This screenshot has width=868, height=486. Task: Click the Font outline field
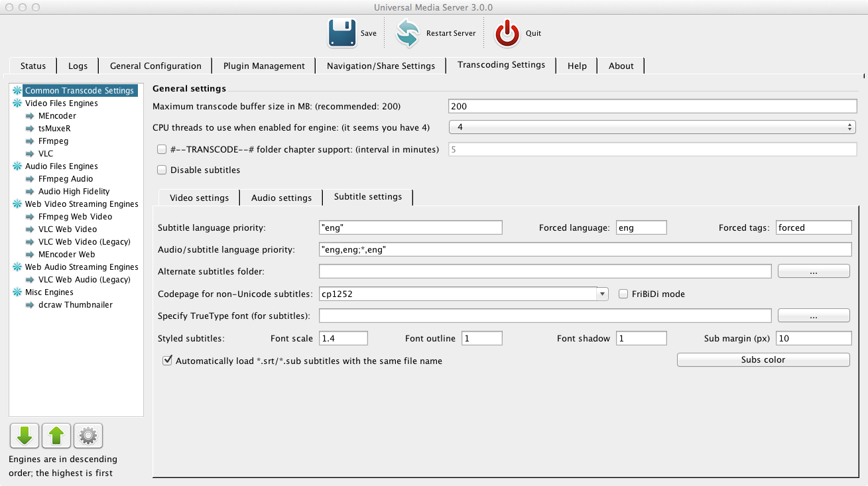[x=482, y=338]
